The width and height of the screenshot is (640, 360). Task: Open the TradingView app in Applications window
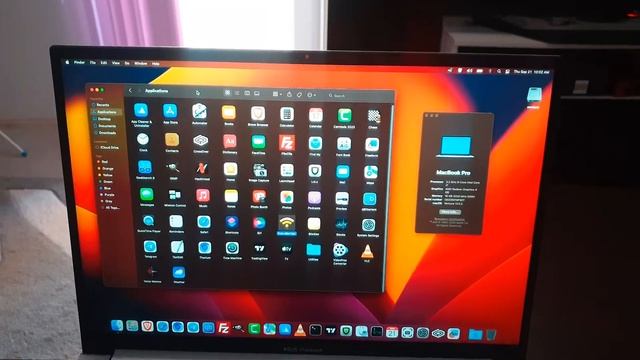259,249
